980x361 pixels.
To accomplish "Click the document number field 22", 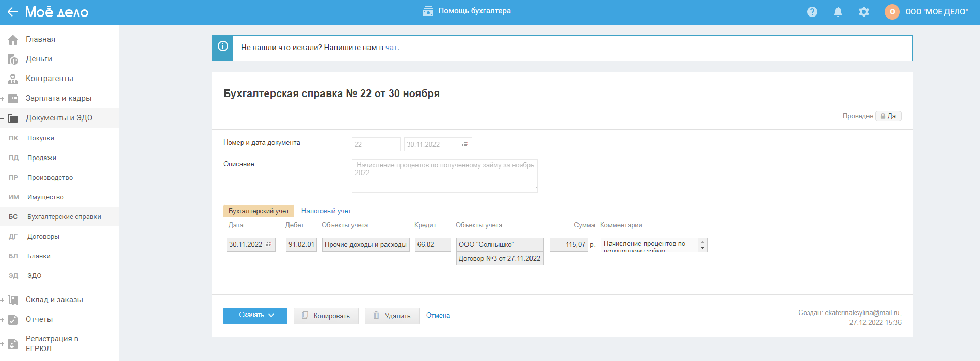I will point(376,144).
